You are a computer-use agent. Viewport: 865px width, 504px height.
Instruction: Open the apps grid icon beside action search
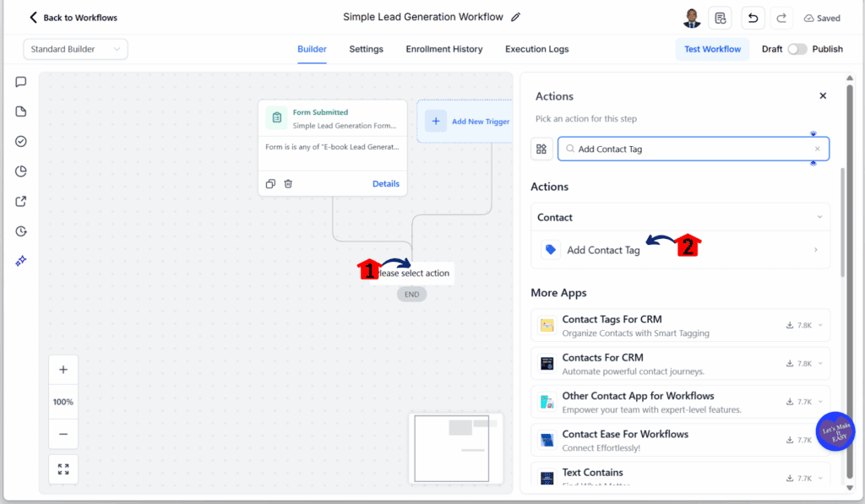541,149
